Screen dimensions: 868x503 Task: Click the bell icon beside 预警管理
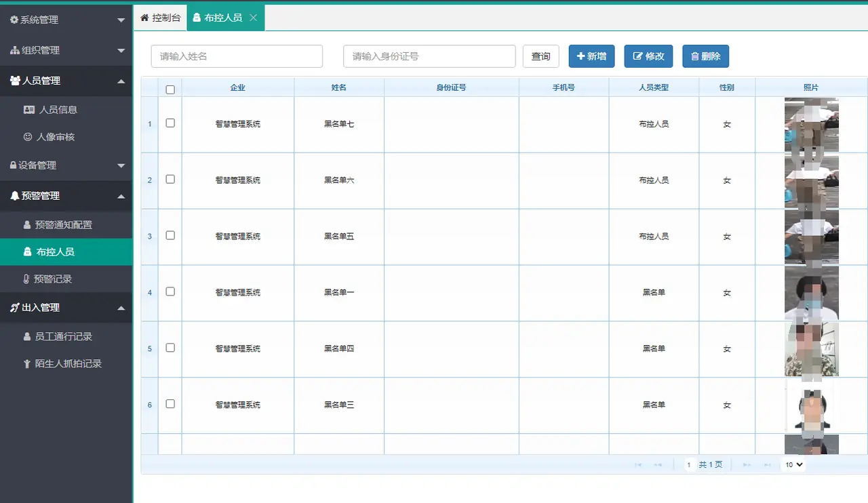(x=15, y=196)
